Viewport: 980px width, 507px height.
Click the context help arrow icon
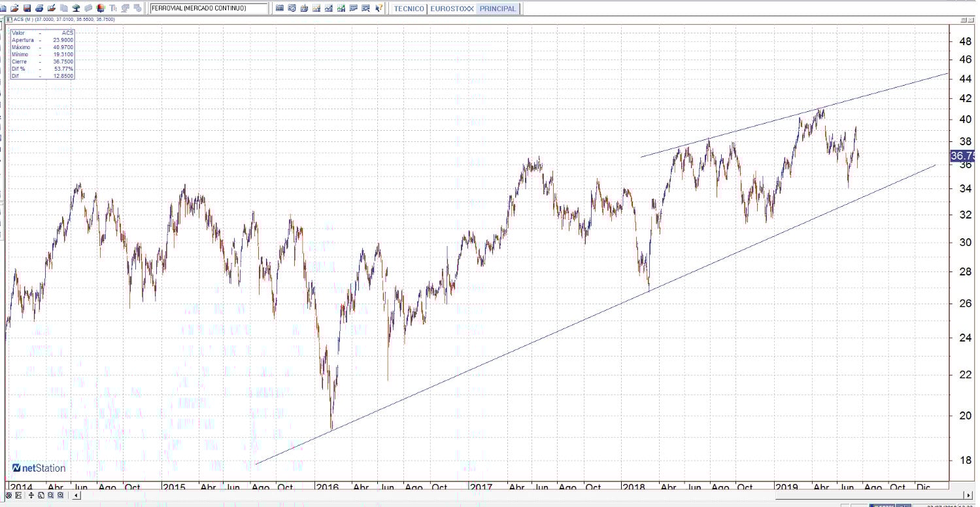379,9
